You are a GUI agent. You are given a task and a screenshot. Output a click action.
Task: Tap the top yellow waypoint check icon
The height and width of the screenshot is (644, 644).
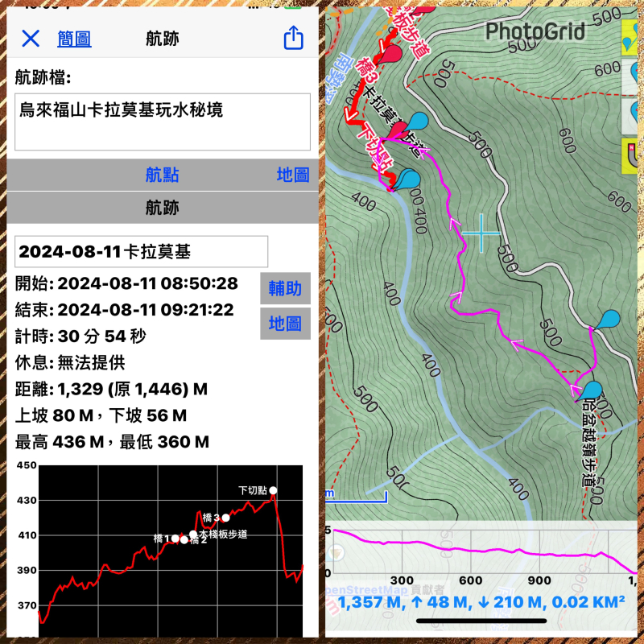tap(632, 38)
